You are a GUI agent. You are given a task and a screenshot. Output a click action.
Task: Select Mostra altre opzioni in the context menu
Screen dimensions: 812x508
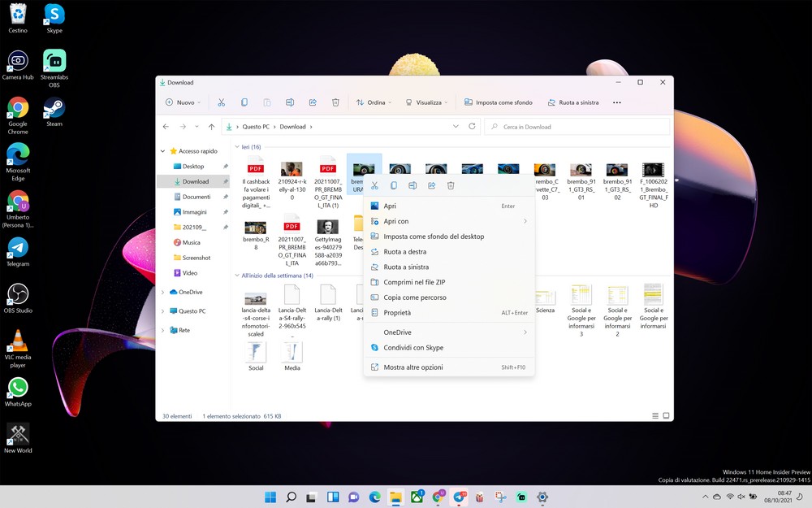(413, 367)
